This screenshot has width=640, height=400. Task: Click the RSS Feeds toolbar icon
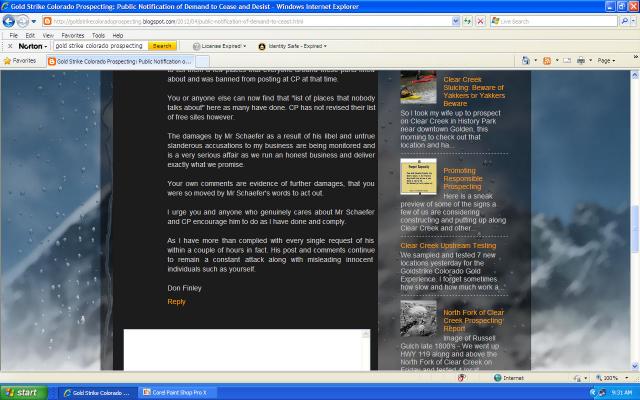[x=547, y=61]
